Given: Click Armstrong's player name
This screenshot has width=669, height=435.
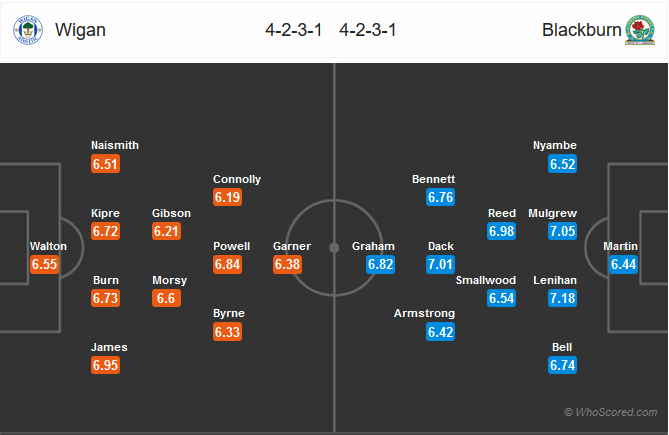Looking at the screenshot, I should (x=424, y=313).
